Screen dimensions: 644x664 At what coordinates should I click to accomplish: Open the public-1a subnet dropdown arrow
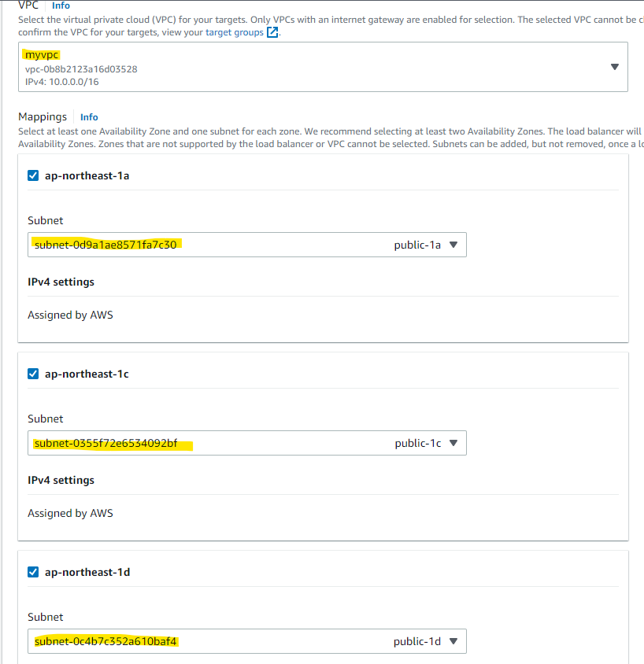[453, 245]
